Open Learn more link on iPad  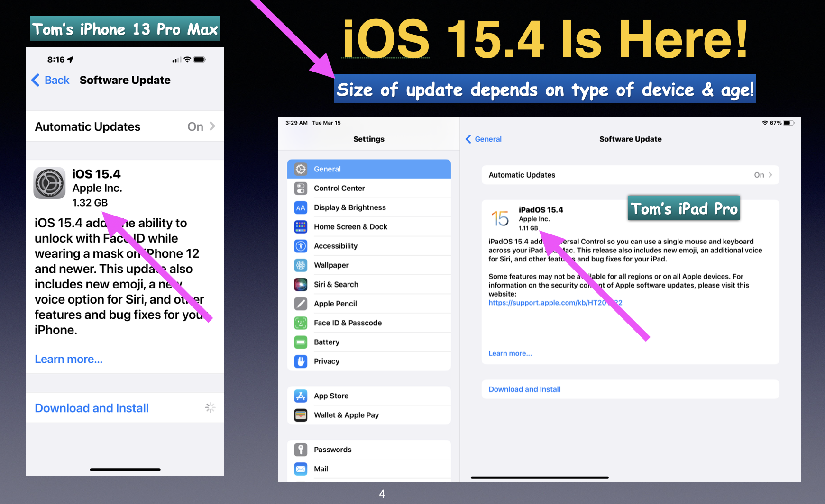[x=510, y=353]
